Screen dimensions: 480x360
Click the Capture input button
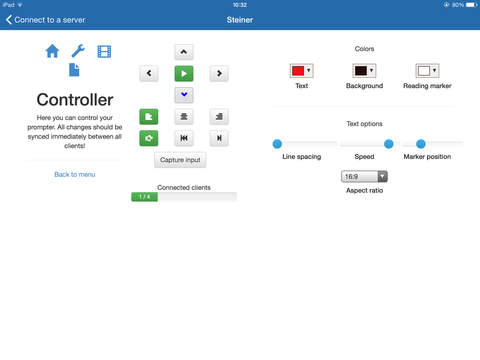(x=180, y=160)
